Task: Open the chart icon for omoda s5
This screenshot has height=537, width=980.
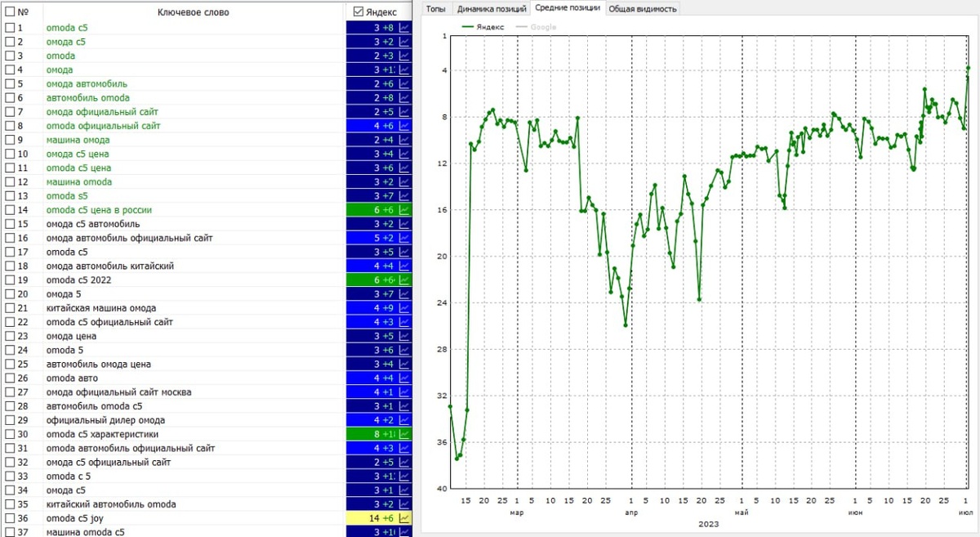Action: [x=404, y=195]
